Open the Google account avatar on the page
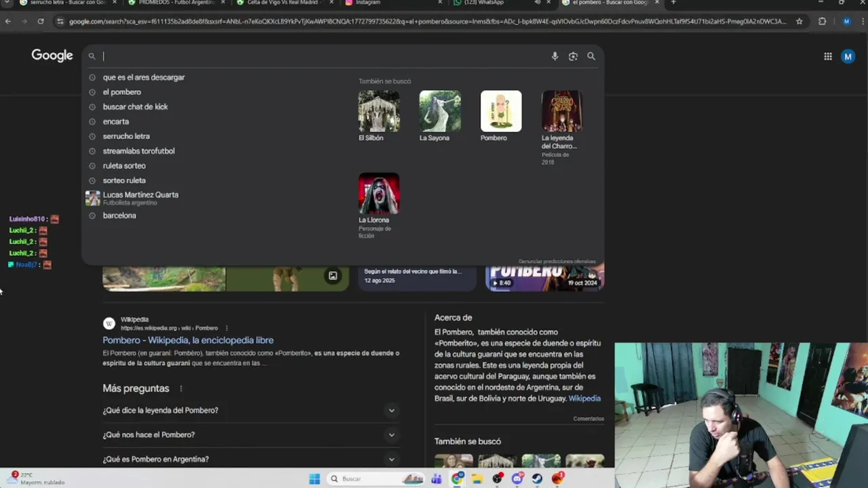This screenshot has width=868, height=488. pyautogui.click(x=848, y=56)
